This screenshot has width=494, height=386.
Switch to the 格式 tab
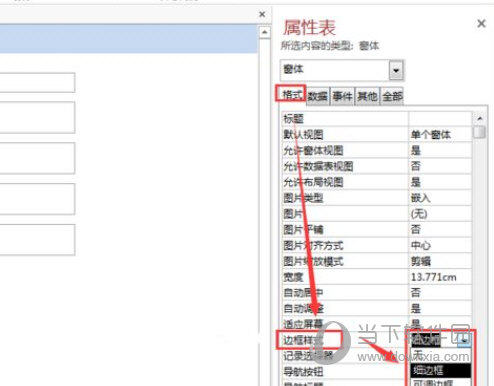coord(291,94)
